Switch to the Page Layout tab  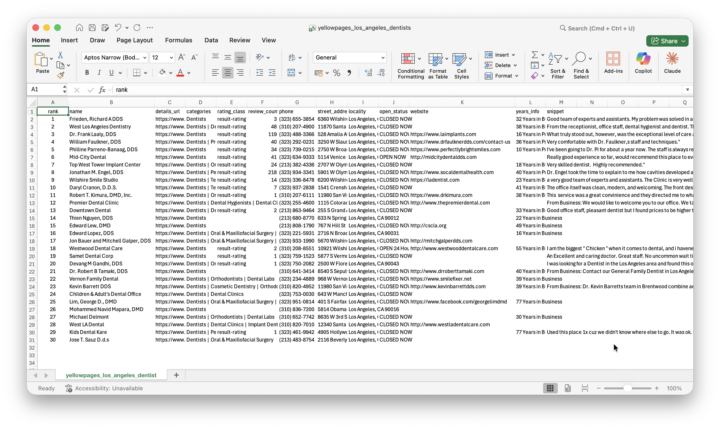134,40
